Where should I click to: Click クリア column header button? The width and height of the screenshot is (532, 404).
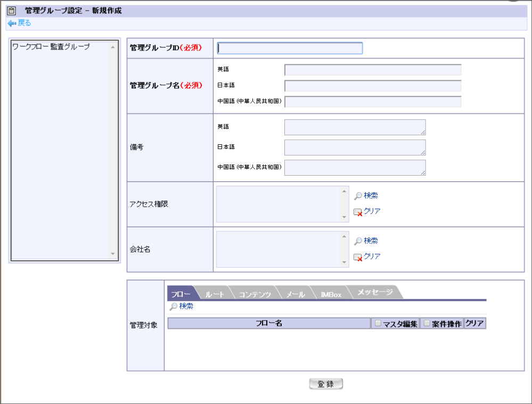point(474,323)
